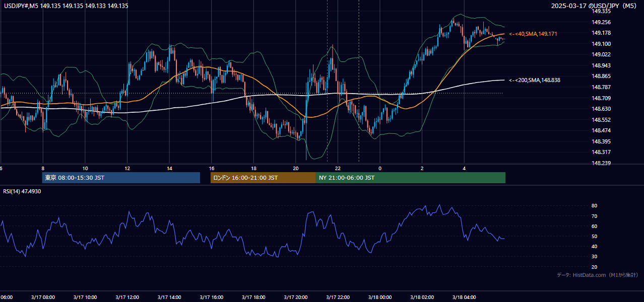Click price axis value 148.552
Viewport: 644px width, 302px height.
pyautogui.click(x=601, y=120)
